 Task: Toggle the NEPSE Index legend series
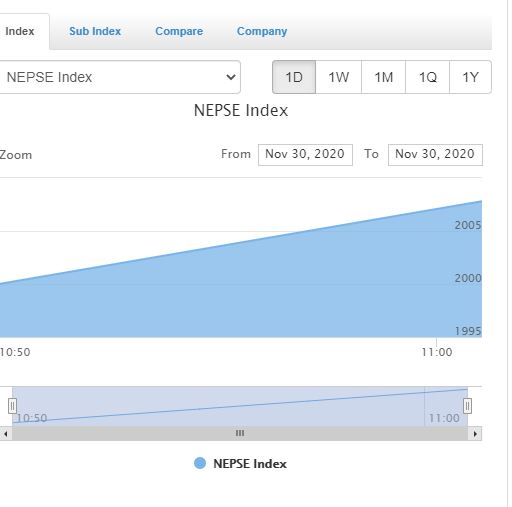click(241, 464)
